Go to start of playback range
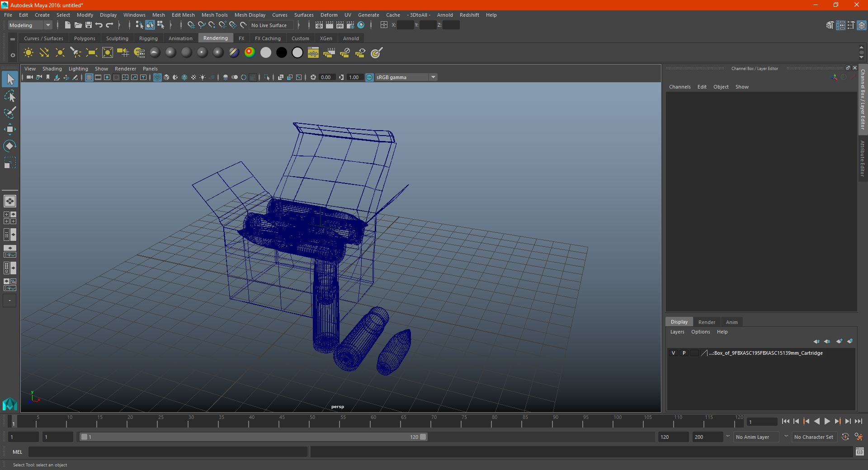Screen dimensions: 868x470 tap(785, 421)
